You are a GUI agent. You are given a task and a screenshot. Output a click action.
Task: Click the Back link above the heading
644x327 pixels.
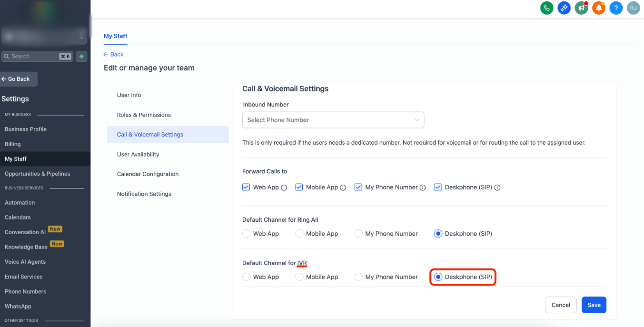point(113,54)
